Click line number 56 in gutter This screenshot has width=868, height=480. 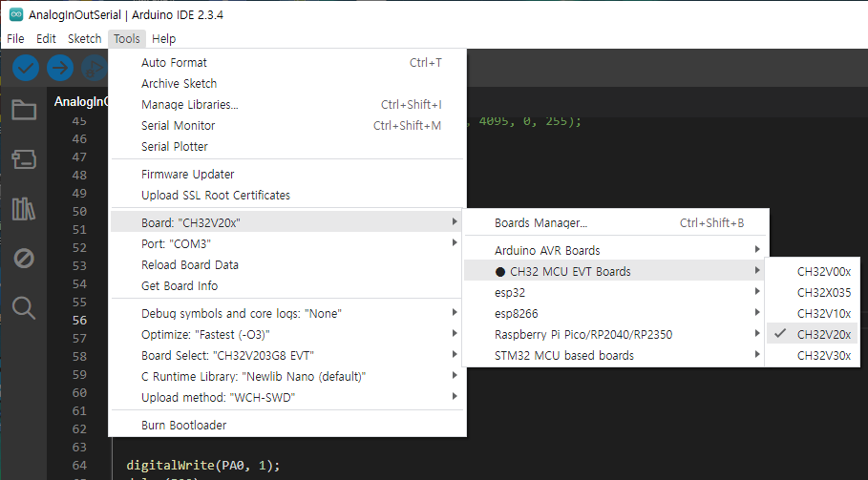click(x=79, y=321)
